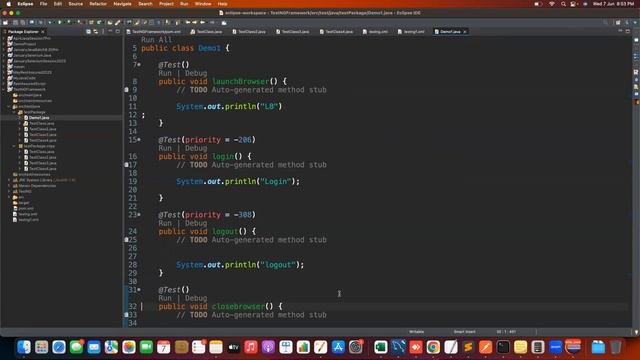Click Smart Insert in the status bar
Viewport: 640px width, 360px height.
point(464,332)
